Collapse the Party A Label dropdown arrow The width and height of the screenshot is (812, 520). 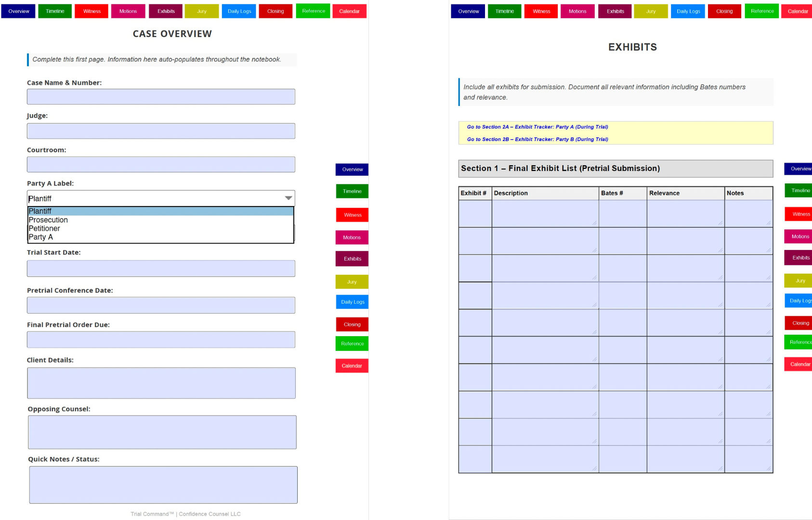[x=288, y=198]
